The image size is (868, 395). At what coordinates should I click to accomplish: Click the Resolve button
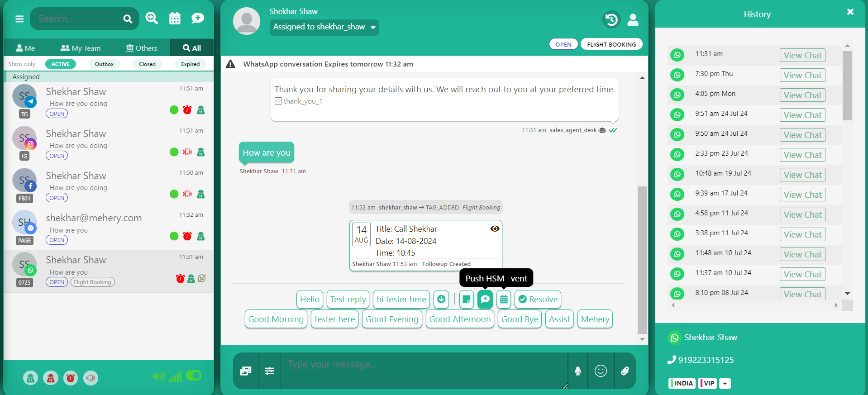click(x=538, y=299)
